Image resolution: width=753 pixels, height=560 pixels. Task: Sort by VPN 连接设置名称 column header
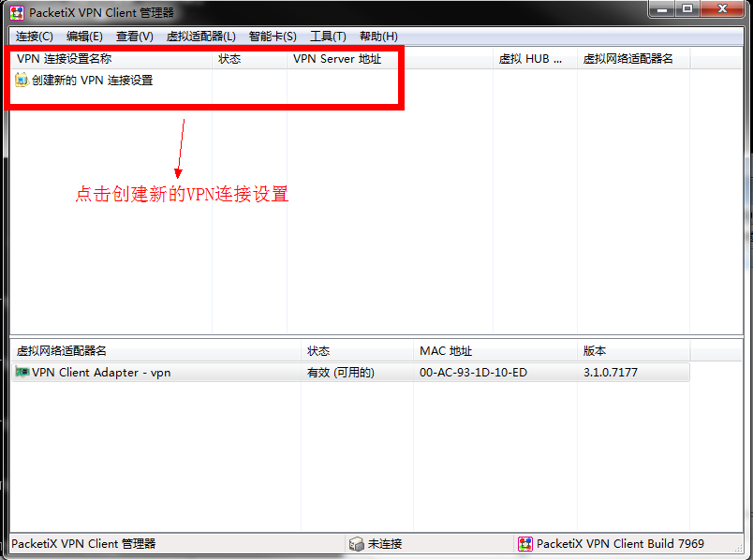[x=64, y=59]
